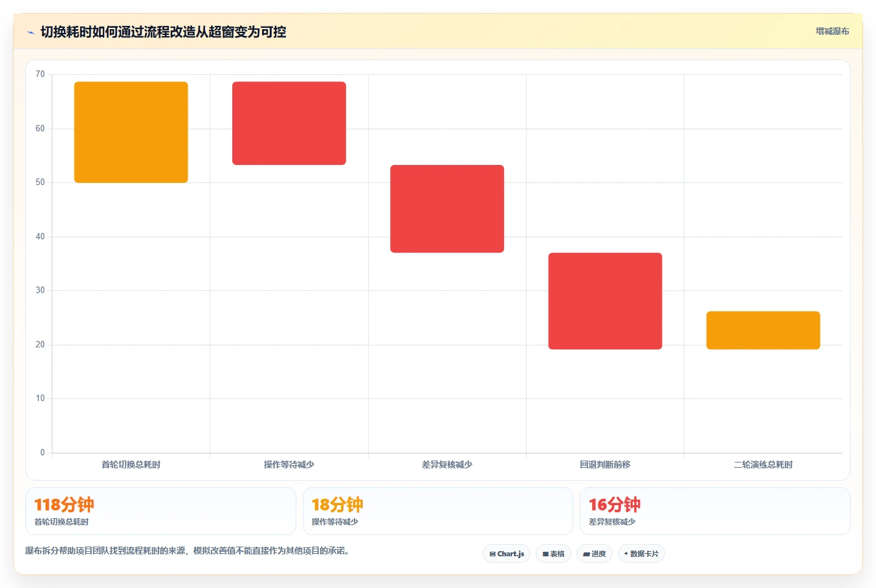Click x-axis label 操作等待减少

point(289,464)
